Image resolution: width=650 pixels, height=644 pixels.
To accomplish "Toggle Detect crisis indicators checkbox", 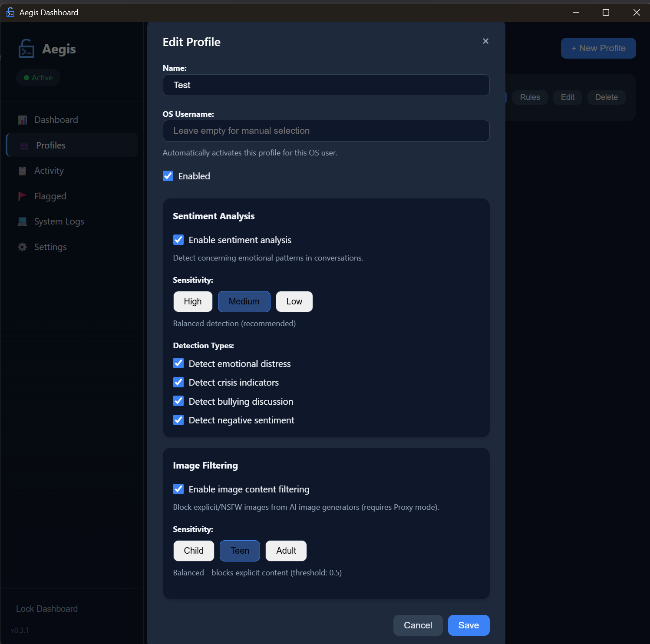I will coord(178,382).
